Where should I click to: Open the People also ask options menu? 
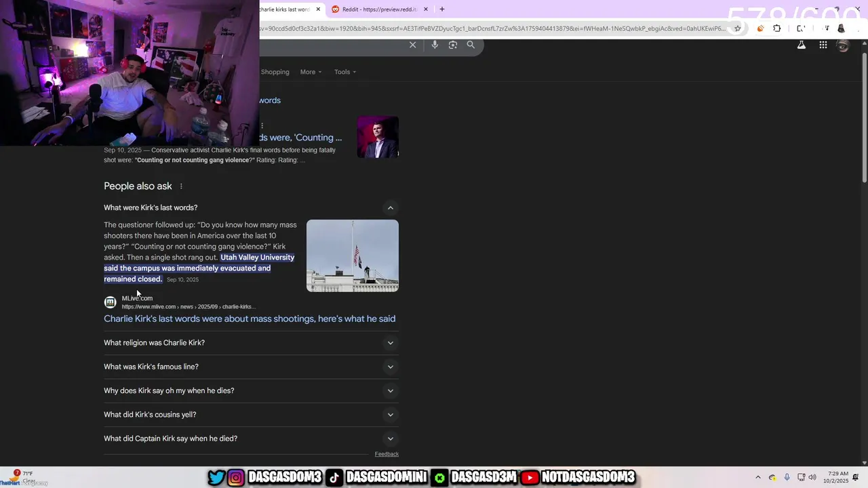[x=181, y=186]
